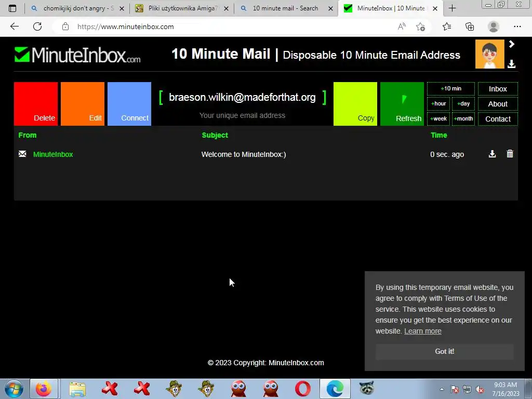Dismiss cookie notice with Got it!
The height and width of the screenshot is (399, 532).
coord(445,352)
